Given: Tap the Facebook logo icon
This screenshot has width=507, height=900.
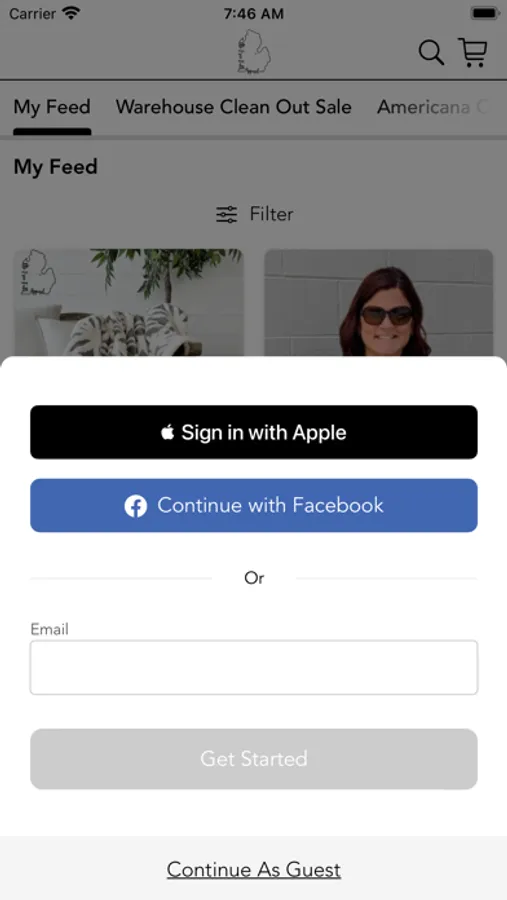Looking at the screenshot, I should 136,506.
